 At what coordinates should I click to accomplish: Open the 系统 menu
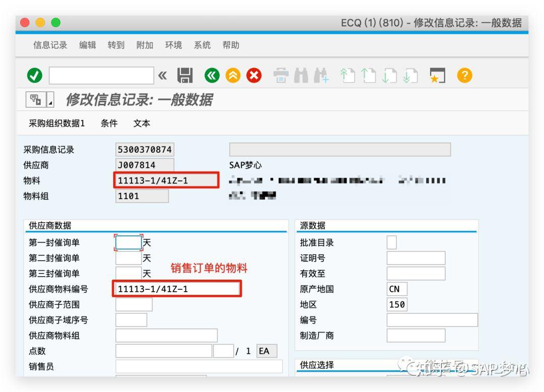(x=202, y=45)
